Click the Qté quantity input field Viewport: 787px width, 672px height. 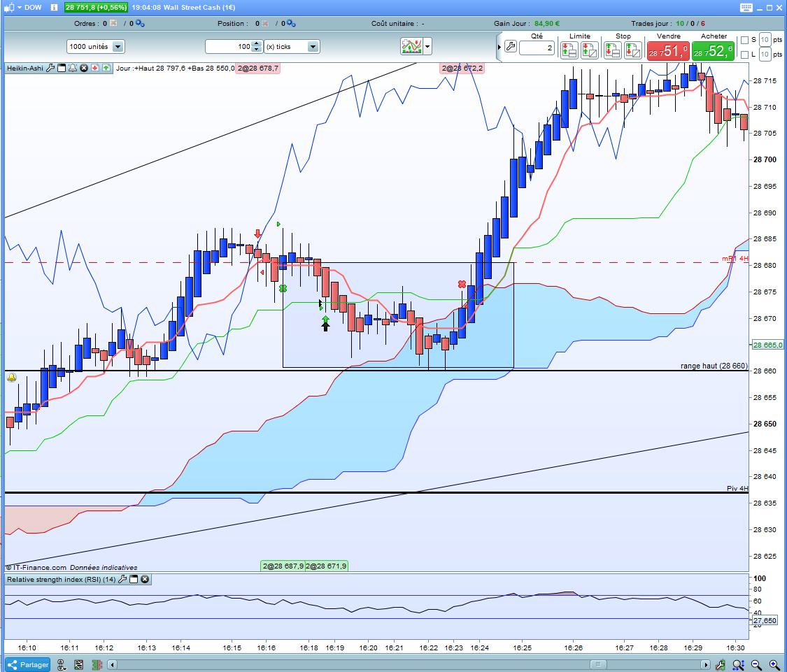click(x=537, y=48)
